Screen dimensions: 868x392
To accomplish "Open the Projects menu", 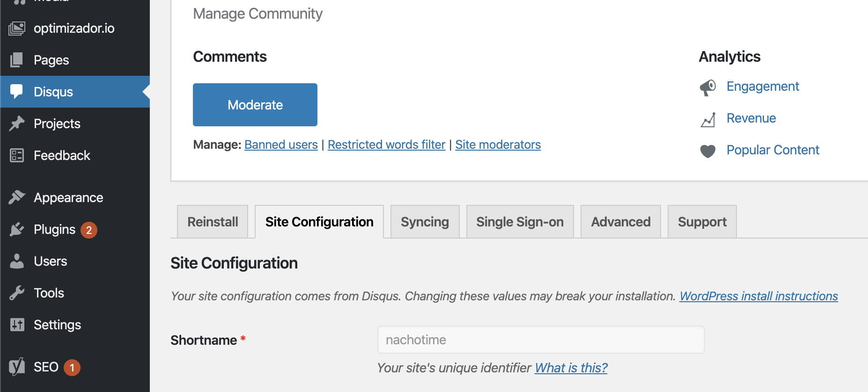I will coord(75,123).
